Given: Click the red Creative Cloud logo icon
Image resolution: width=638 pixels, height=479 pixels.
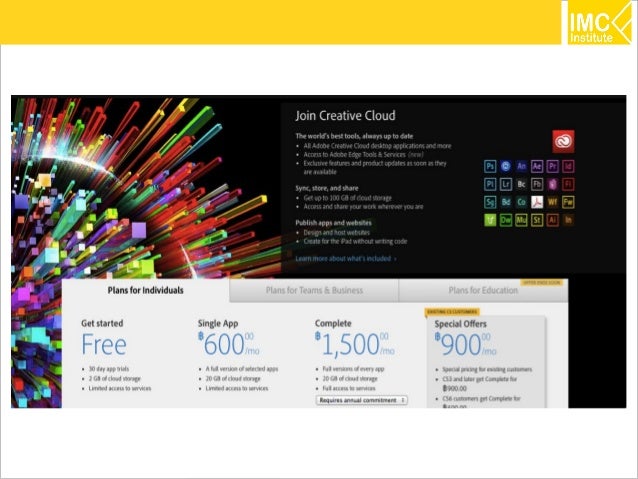Looking at the screenshot, I should (563, 141).
